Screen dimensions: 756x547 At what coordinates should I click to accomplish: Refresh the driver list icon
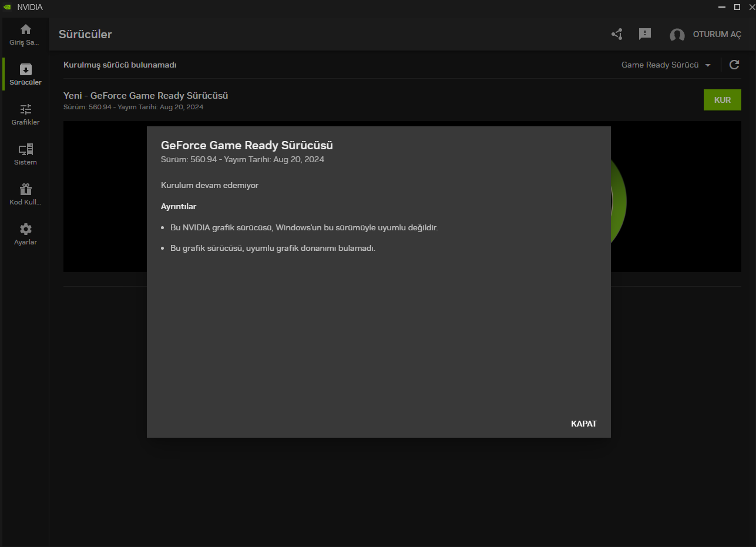[x=734, y=65]
